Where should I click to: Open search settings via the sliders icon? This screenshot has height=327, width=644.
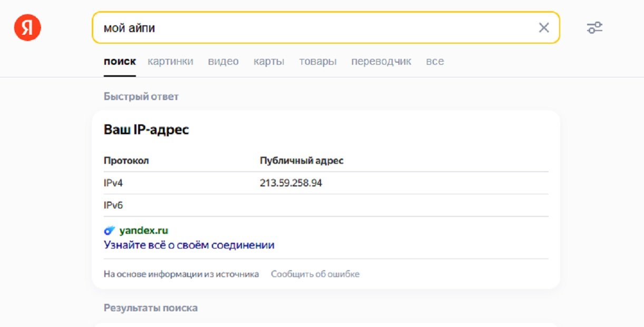[x=594, y=27]
